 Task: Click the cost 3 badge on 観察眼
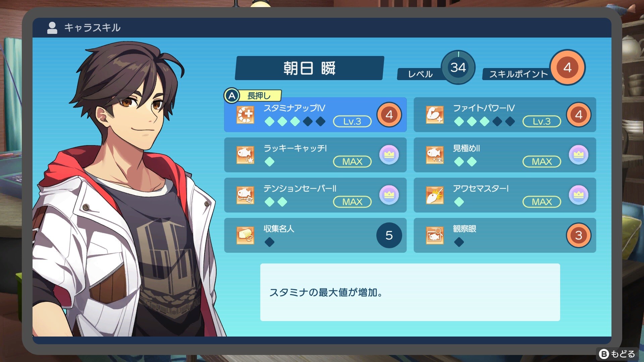tap(579, 235)
